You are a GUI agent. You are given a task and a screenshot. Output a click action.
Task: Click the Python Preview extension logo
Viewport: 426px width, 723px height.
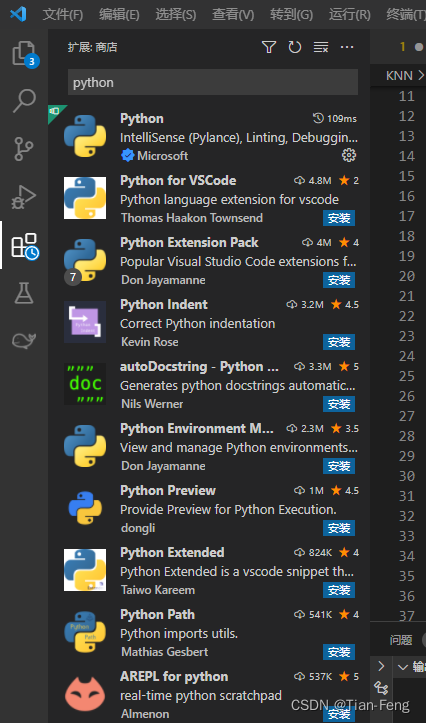coord(85,508)
